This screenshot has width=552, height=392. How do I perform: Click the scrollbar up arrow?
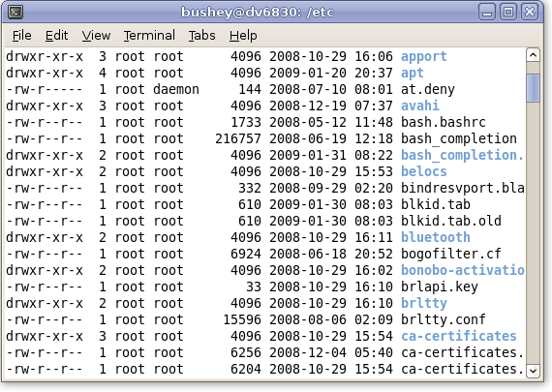(533, 55)
